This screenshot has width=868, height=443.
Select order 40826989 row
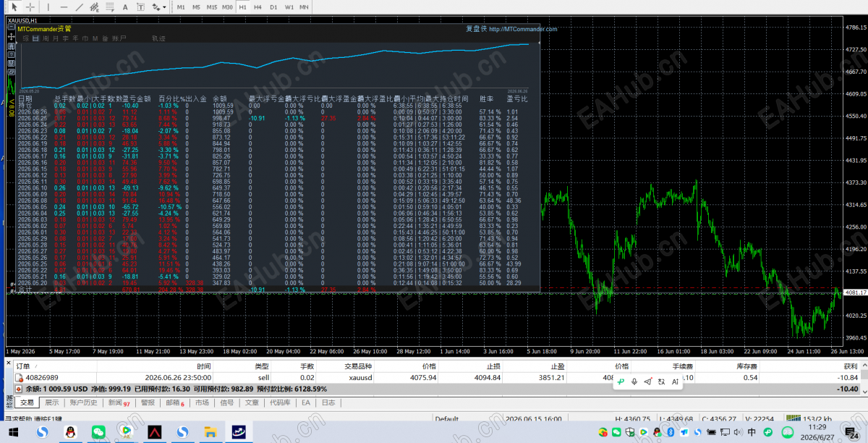point(434,378)
